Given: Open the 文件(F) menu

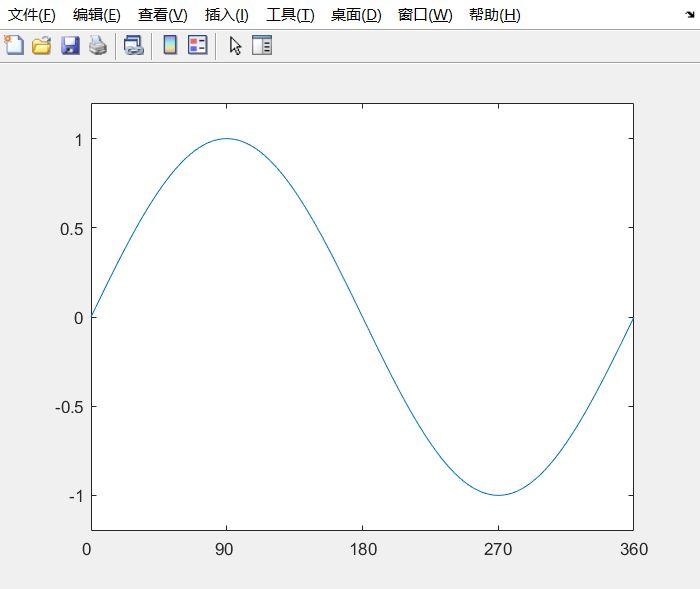Looking at the screenshot, I should click(32, 15).
